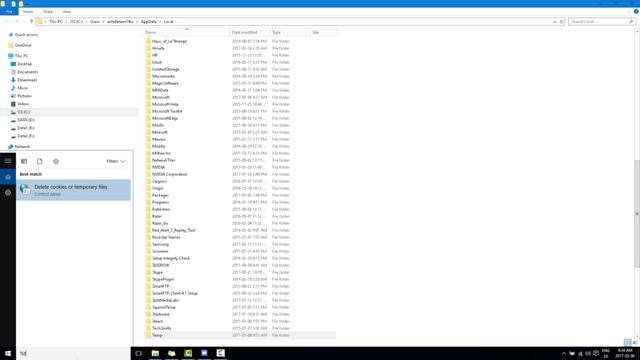Switch to the Share ribbon tab

(x=48, y=12)
